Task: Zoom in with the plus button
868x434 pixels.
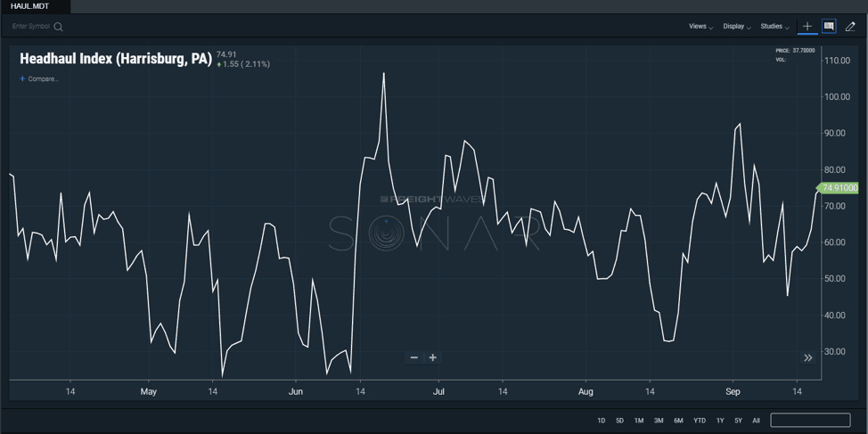Action: 433,357
